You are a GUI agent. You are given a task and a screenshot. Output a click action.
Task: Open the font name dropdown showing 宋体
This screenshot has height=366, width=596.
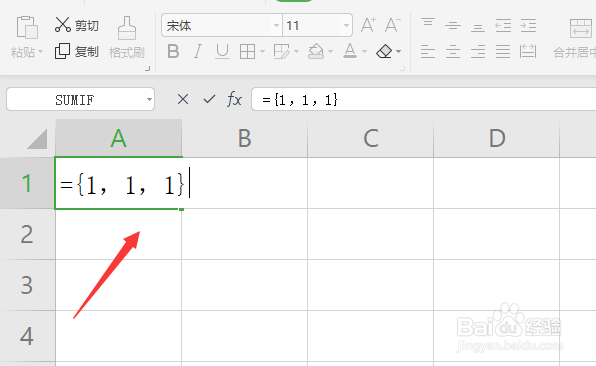[276, 25]
